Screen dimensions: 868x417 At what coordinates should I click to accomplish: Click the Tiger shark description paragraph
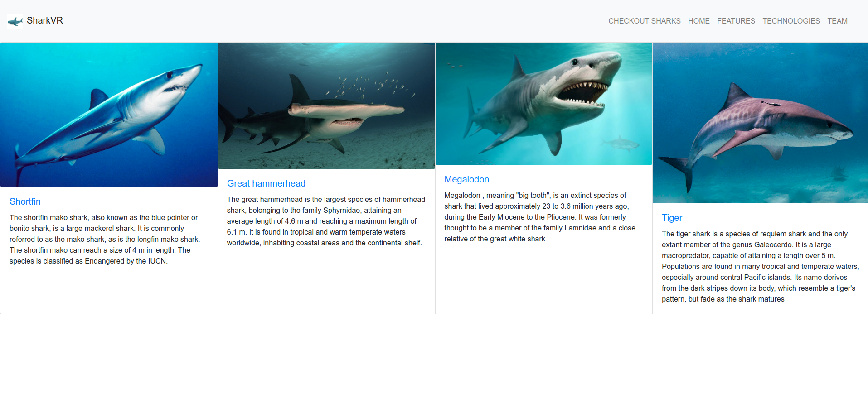760,266
